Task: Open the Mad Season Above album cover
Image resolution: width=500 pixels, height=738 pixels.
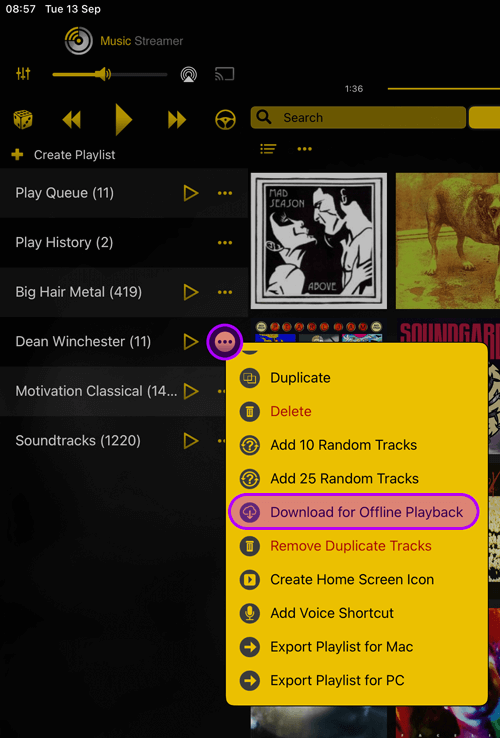Action: pyautogui.click(x=319, y=241)
